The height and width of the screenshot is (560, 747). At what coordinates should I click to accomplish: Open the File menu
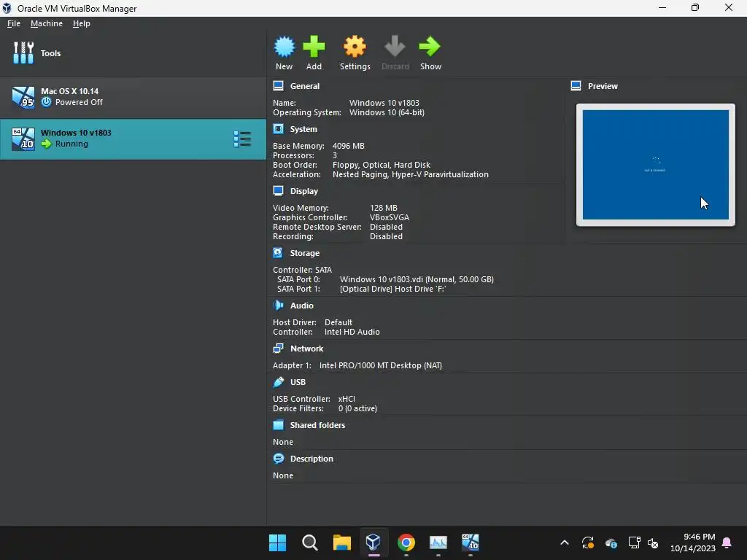coord(14,23)
